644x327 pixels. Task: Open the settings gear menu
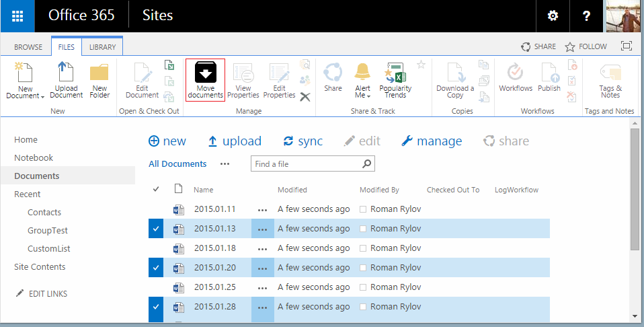click(x=553, y=16)
